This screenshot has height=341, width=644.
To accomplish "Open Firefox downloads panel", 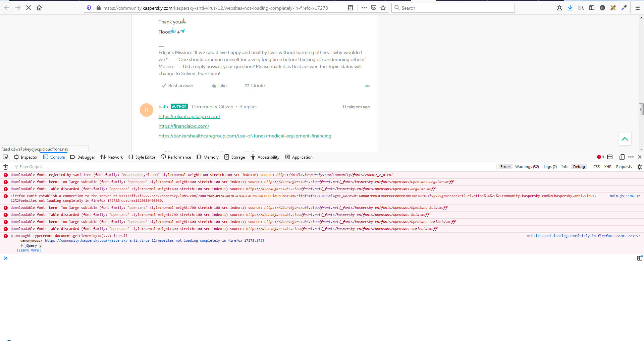I will click(570, 8).
